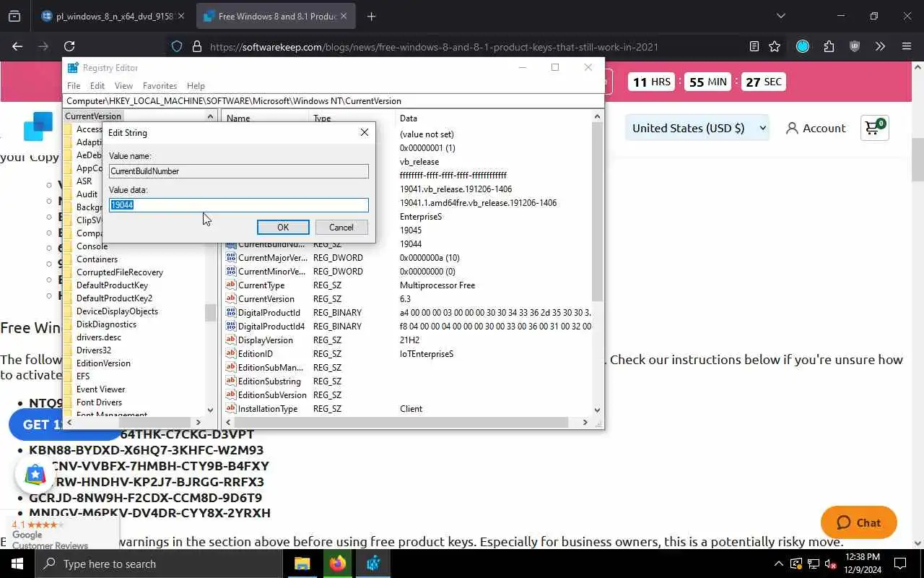
Task: Show hidden system tray icons
Action: pyautogui.click(x=778, y=564)
